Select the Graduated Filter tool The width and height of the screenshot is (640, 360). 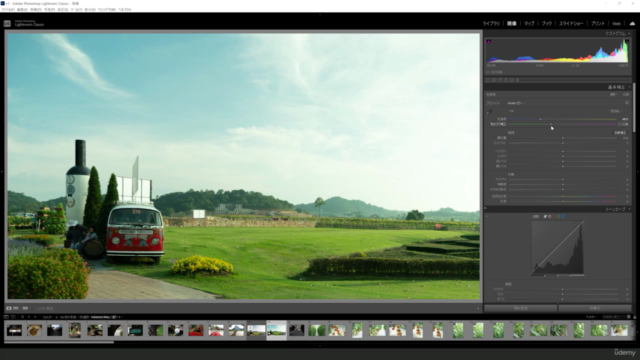506,80
